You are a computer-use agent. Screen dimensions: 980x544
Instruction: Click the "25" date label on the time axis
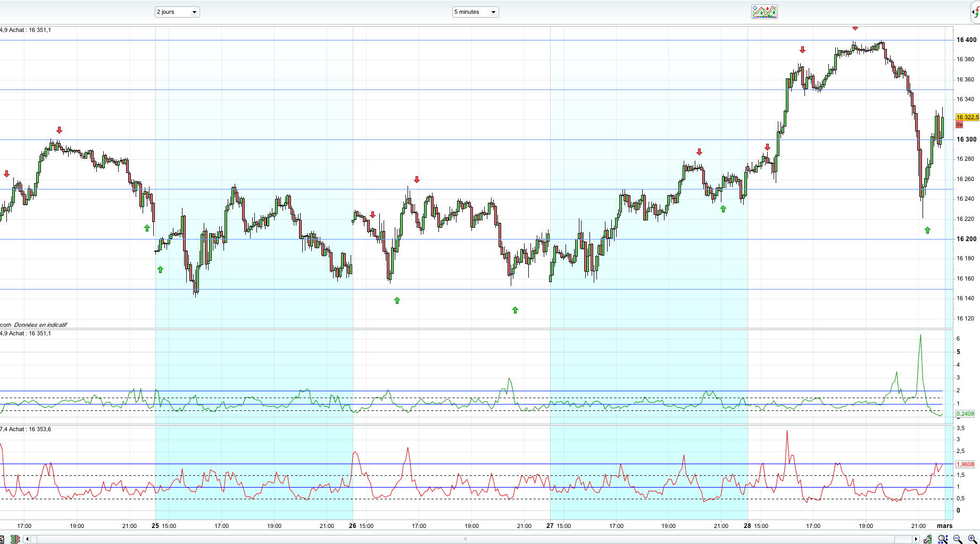(x=155, y=526)
